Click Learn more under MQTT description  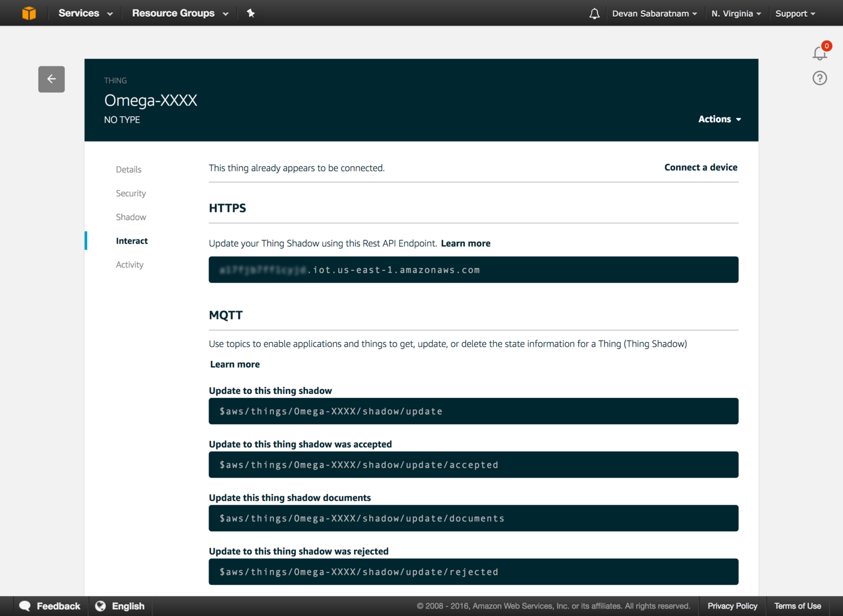[235, 364]
